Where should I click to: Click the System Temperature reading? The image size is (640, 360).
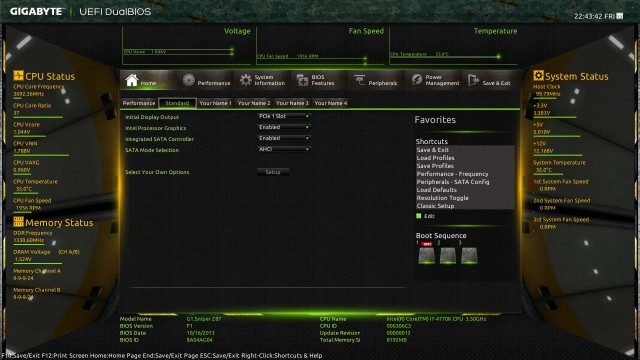[x=544, y=170]
